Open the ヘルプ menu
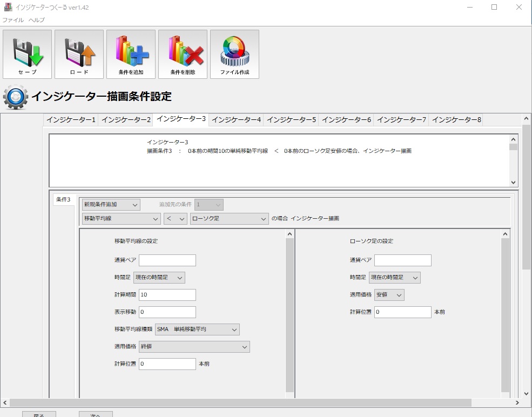Screen dimensions: 532x417 pos(37,20)
